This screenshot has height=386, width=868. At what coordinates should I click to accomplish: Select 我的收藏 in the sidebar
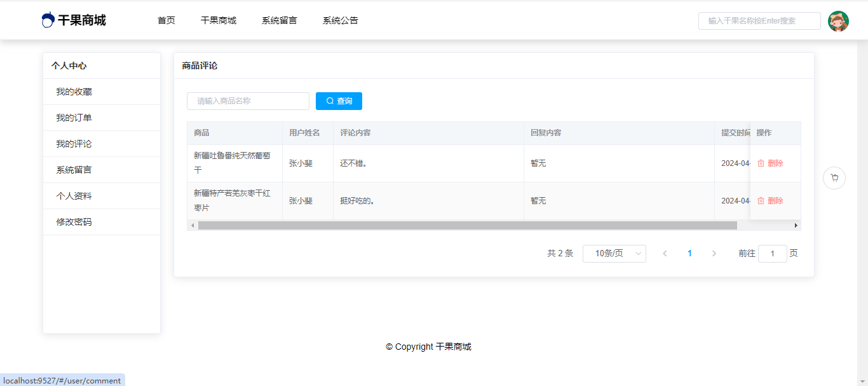(x=74, y=92)
